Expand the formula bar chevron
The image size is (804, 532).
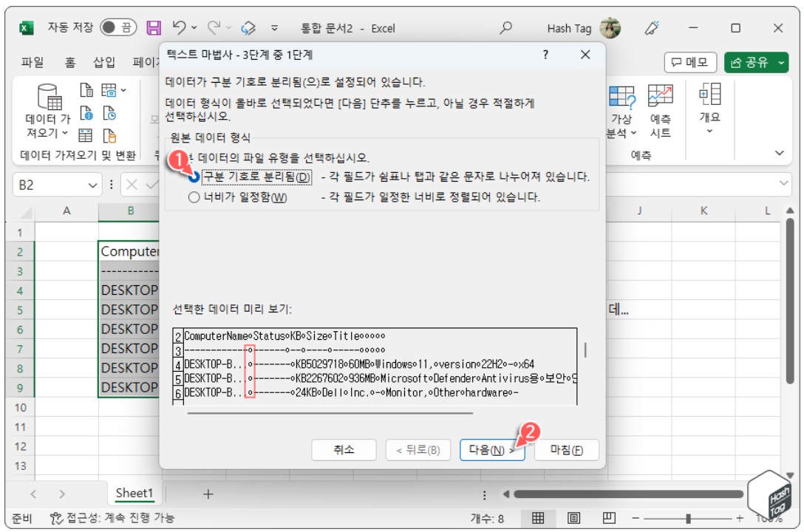(783, 183)
